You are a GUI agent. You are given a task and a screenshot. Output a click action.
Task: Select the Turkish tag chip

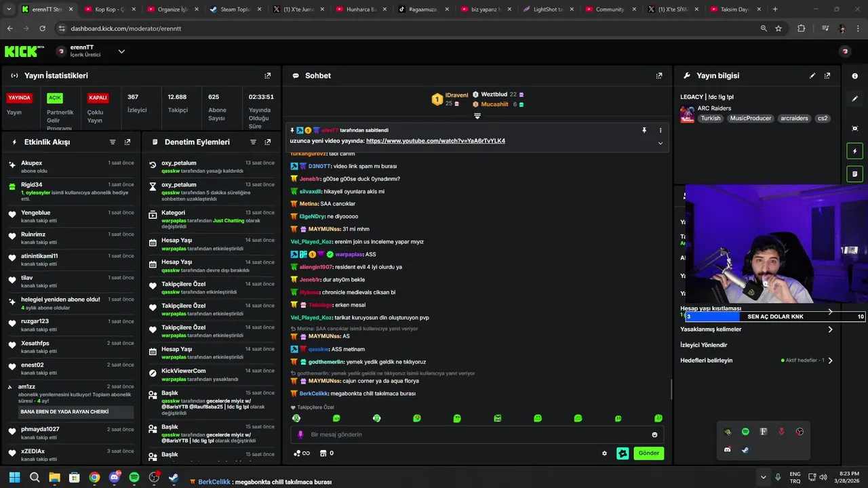point(711,119)
